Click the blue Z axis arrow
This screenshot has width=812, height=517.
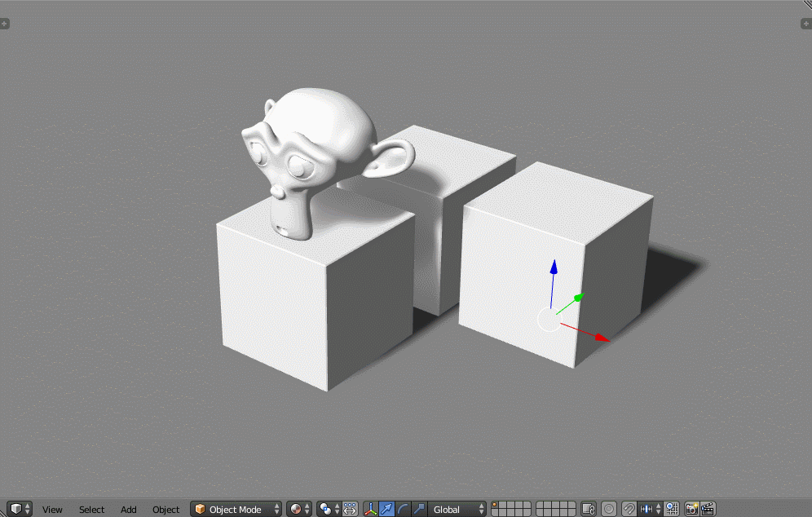[554, 267]
